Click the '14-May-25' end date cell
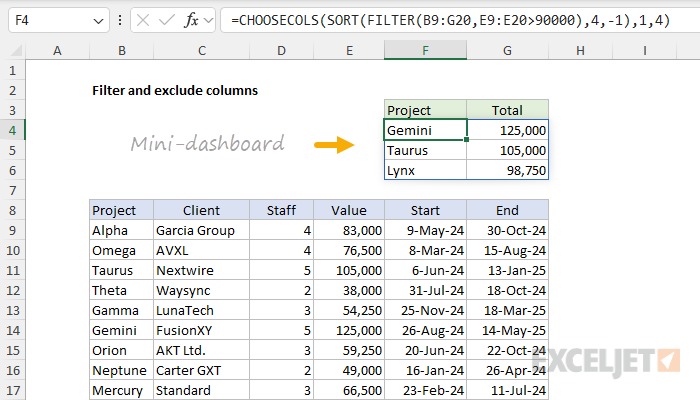 tap(508, 330)
